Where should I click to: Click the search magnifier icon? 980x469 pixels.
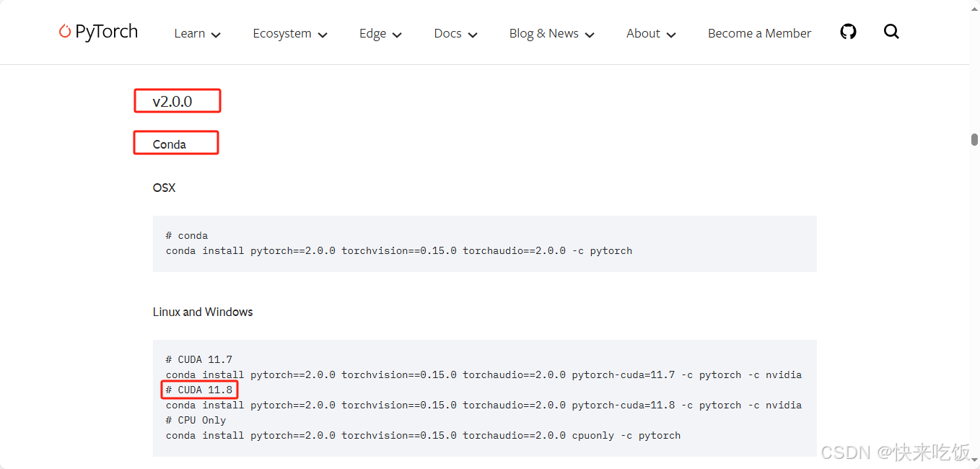coord(891,32)
